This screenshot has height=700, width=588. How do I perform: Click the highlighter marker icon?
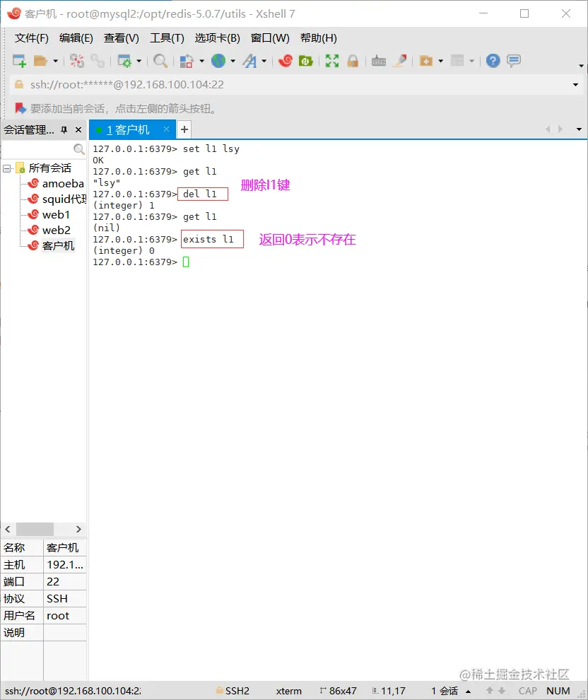(x=400, y=61)
